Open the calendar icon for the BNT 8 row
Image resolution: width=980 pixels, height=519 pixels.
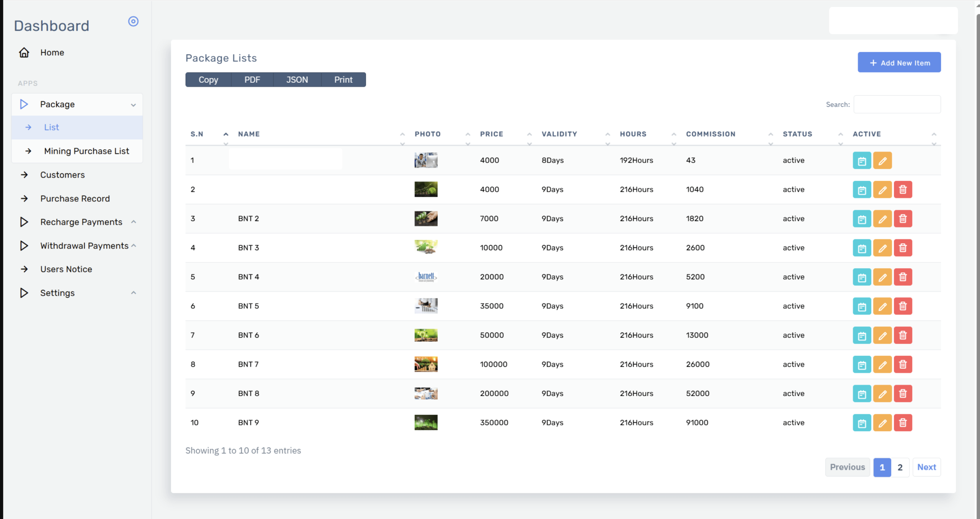click(862, 393)
